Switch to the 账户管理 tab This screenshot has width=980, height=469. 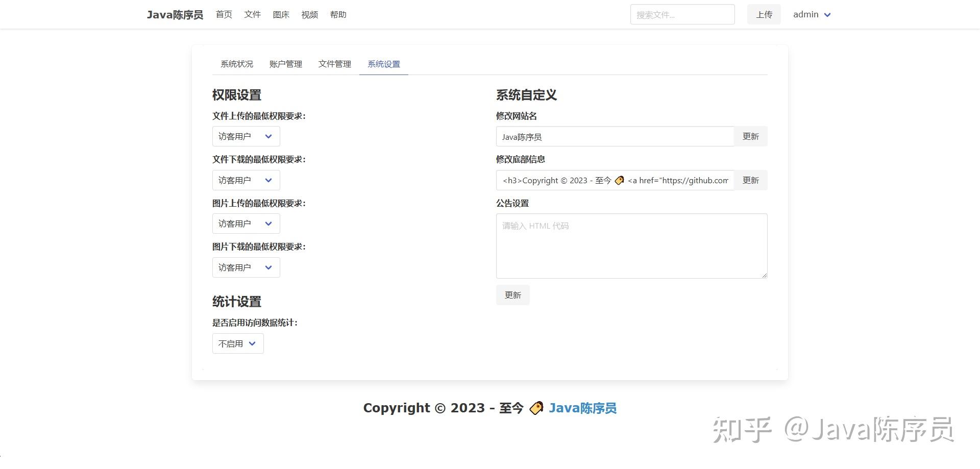286,64
